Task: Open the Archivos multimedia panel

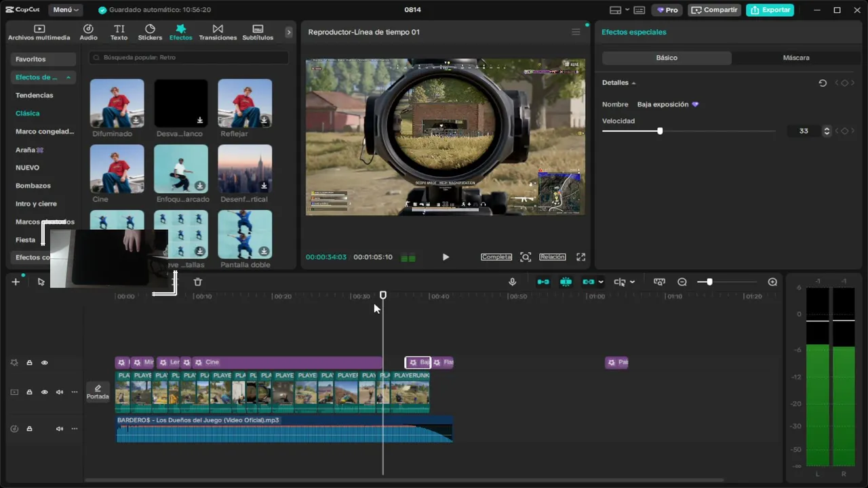Action: 39,33
